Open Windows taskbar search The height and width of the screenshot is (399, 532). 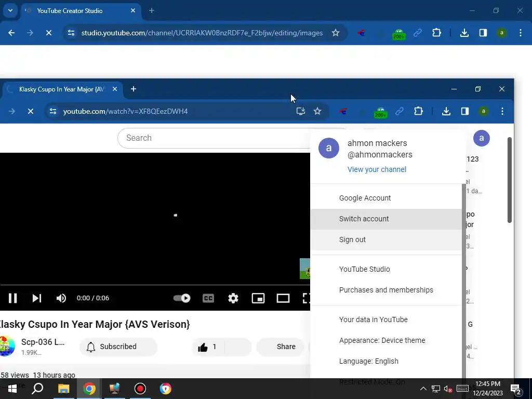click(x=37, y=389)
